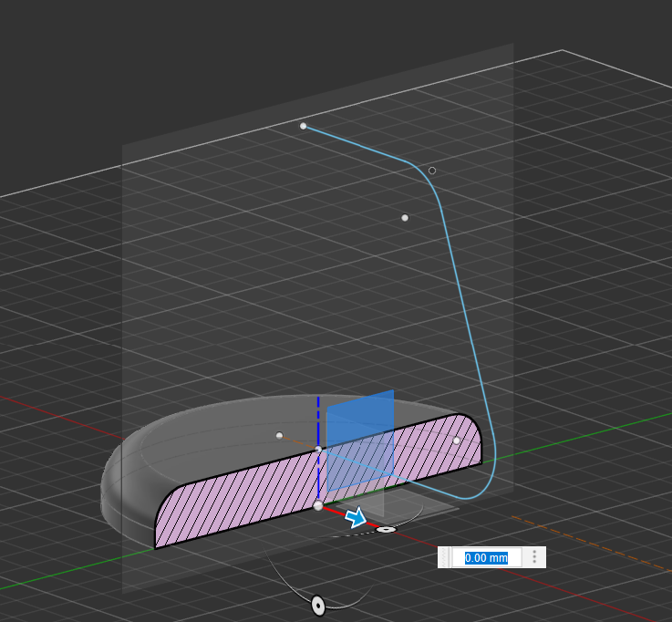
Task: Click the grip handle left of the distance field
Action: [x=445, y=557]
